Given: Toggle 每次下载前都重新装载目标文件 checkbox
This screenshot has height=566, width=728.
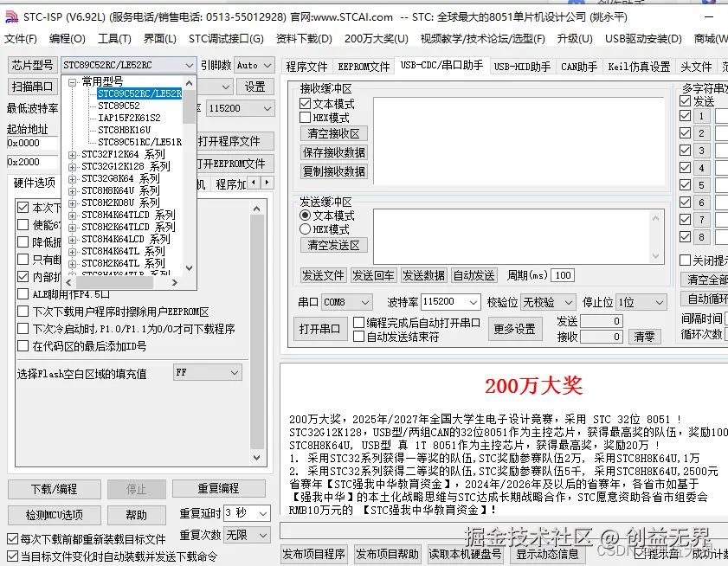Looking at the screenshot, I should (12, 539).
